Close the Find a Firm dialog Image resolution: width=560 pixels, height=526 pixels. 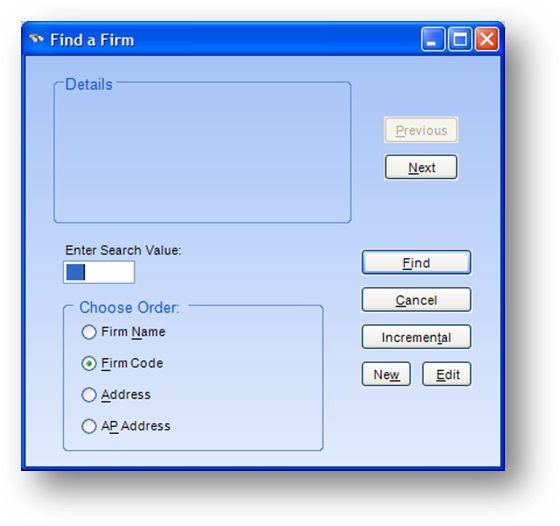click(x=486, y=39)
